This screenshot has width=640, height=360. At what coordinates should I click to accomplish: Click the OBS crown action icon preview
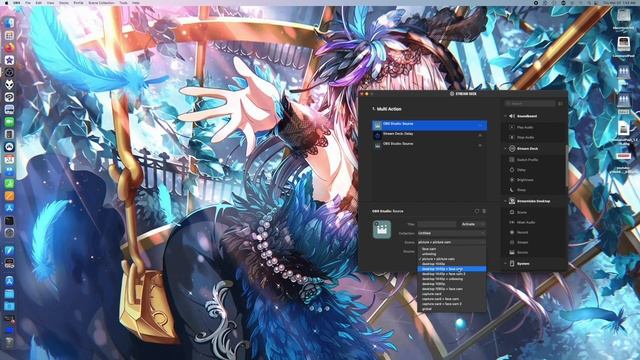(382, 229)
